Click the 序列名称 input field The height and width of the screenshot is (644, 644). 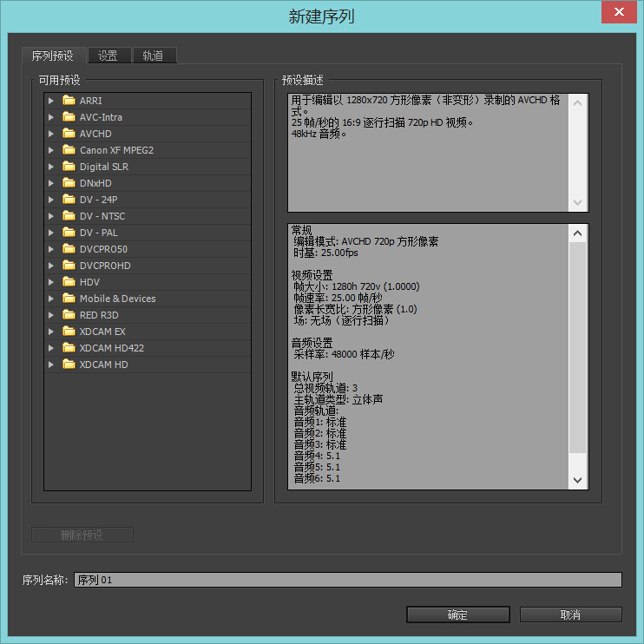click(347, 580)
